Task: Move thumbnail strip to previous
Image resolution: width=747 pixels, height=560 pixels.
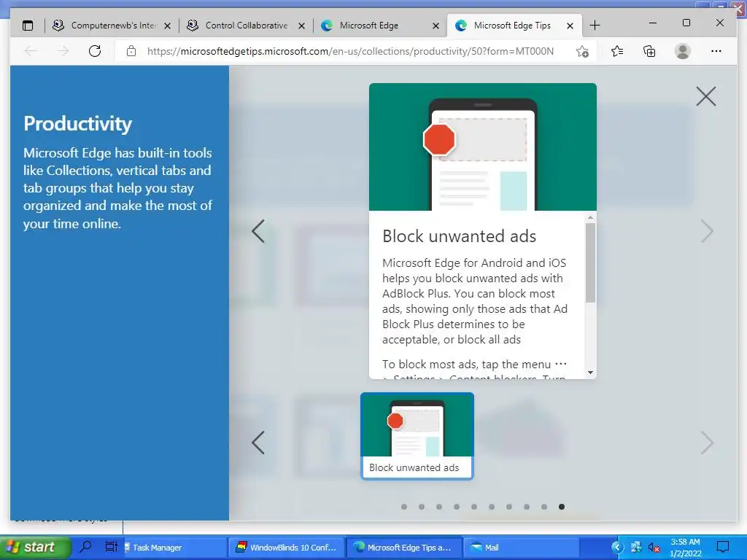Action: (258, 443)
